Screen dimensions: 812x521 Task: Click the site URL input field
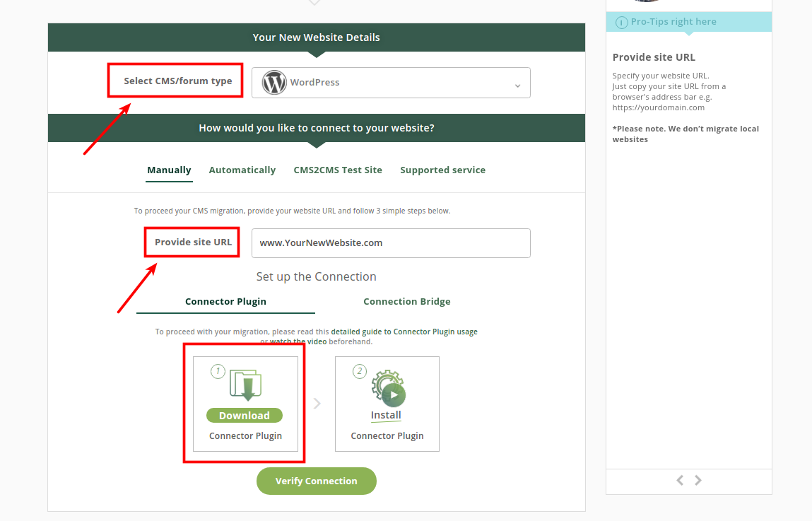click(x=391, y=243)
